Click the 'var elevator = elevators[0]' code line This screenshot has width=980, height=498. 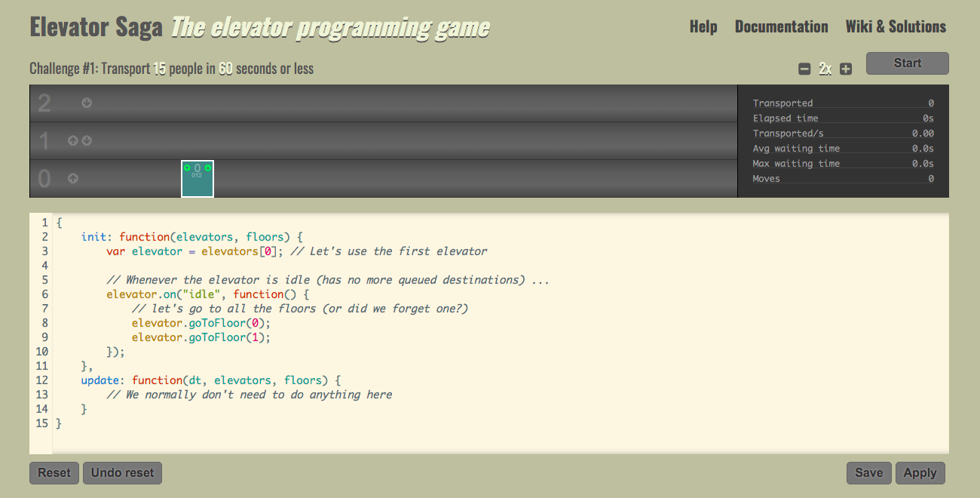click(194, 251)
